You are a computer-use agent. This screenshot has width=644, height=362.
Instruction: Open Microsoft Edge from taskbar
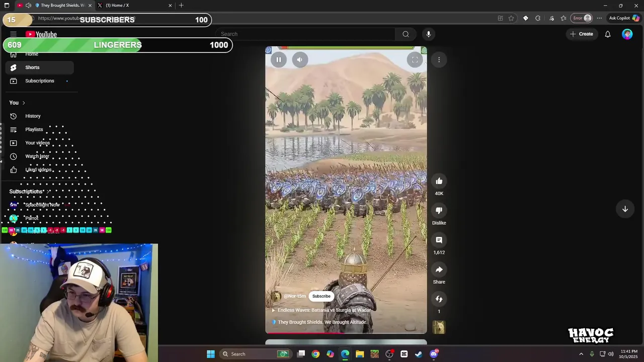tap(345, 354)
